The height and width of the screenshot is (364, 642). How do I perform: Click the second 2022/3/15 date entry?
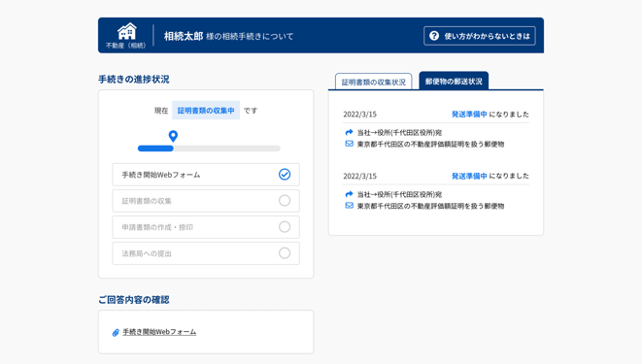(x=360, y=176)
